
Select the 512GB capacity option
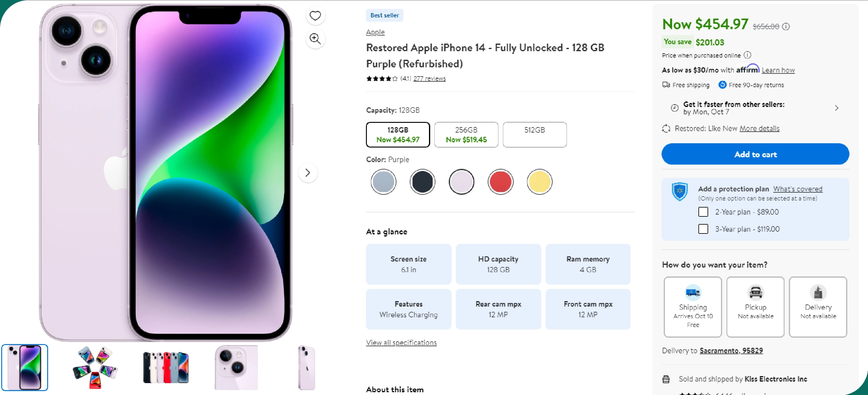(x=534, y=135)
